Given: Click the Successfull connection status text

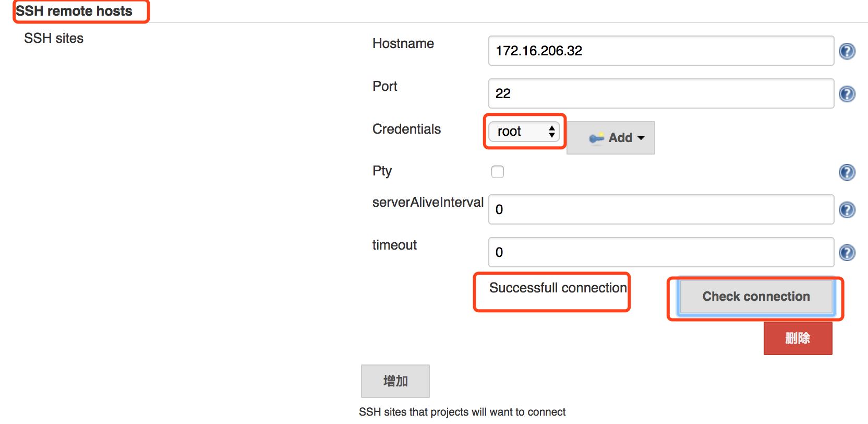Looking at the screenshot, I should 558,288.
